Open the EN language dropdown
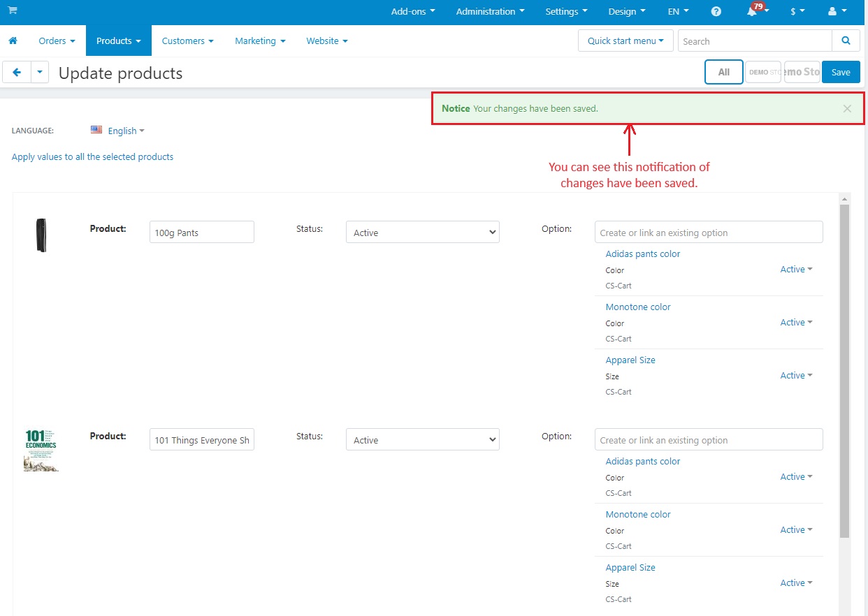This screenshot has height=616, width=868. pyautogui.click(x=678, y=12)
